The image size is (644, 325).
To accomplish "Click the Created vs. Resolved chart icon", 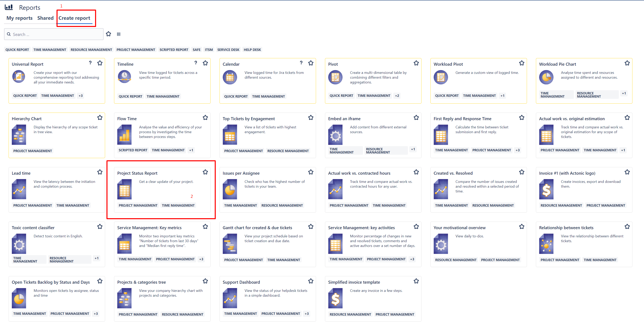I will pyautogui.click(x=441, y=189).
